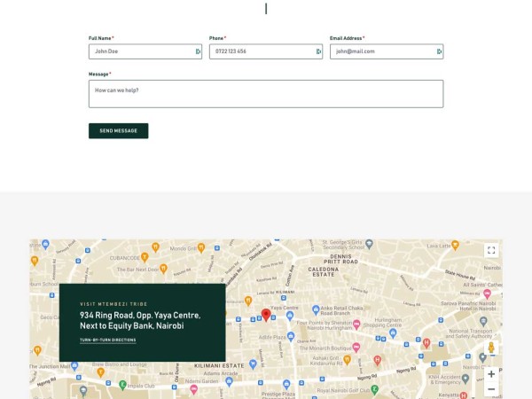
Task: Select The Bar Next Door marker
Action: coord(163,269)
